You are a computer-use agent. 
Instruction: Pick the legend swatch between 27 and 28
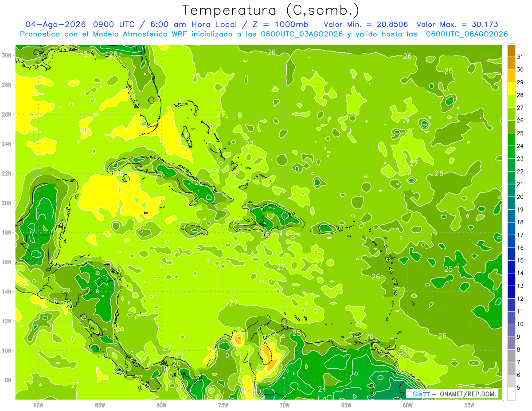tap(511, 102)
